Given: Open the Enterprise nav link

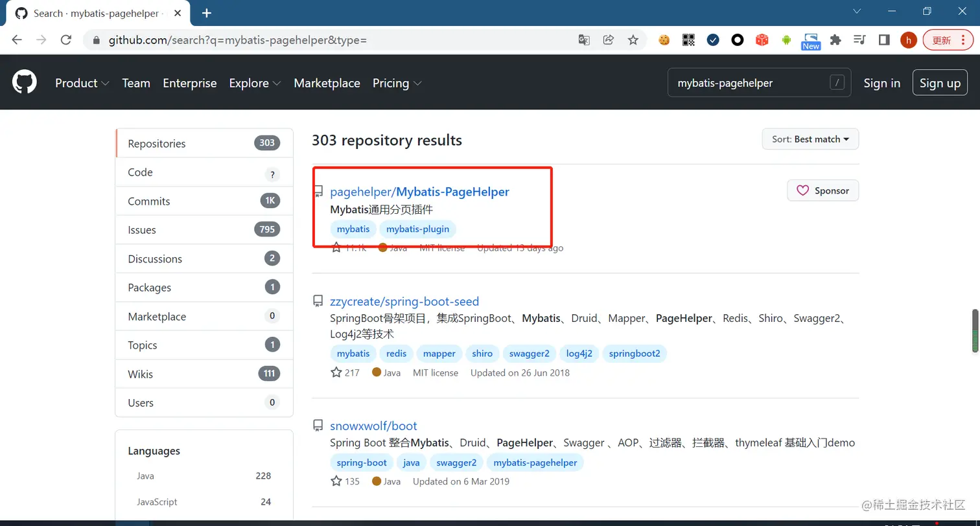Looking at the screenshot, I should (190, 83).
